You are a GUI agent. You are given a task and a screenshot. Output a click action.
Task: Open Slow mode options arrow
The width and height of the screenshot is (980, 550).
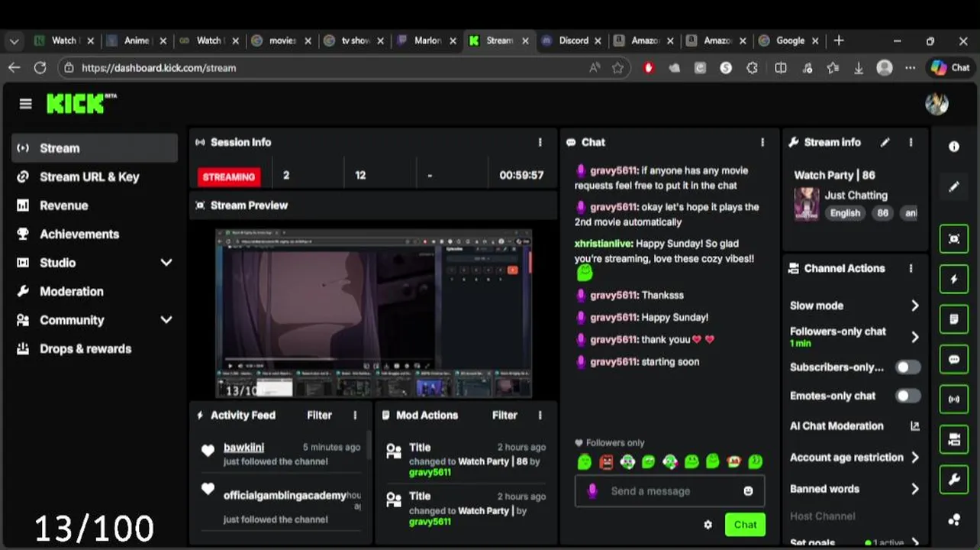pos(914,306)
